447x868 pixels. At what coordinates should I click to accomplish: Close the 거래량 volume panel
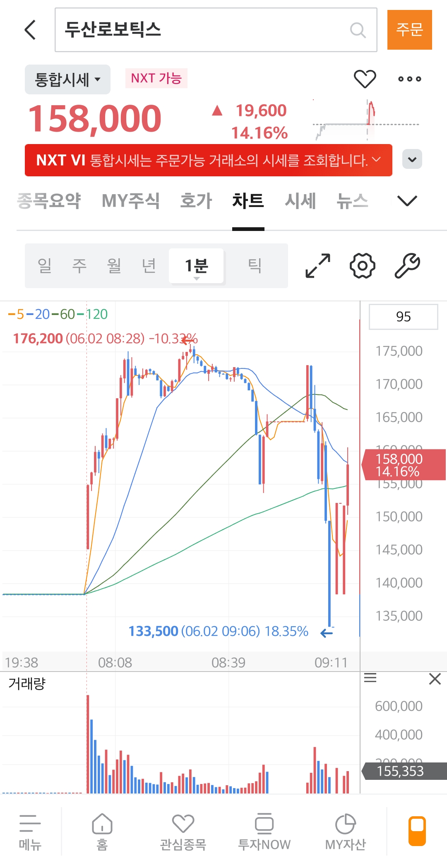point(435,679)
